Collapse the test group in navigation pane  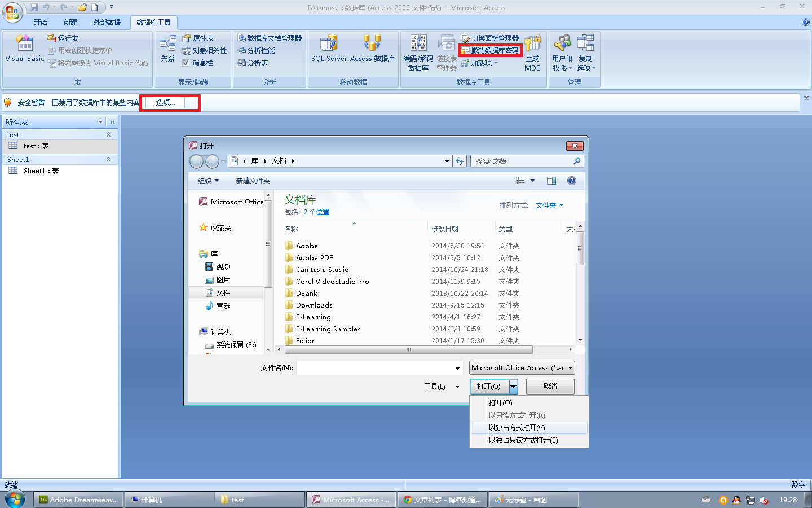point(109,135)
